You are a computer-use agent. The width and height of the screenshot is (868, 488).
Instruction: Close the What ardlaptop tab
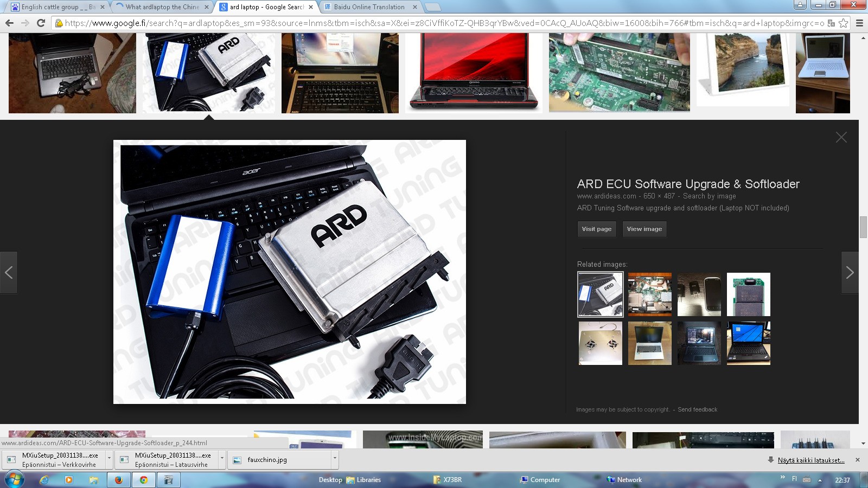207,7
